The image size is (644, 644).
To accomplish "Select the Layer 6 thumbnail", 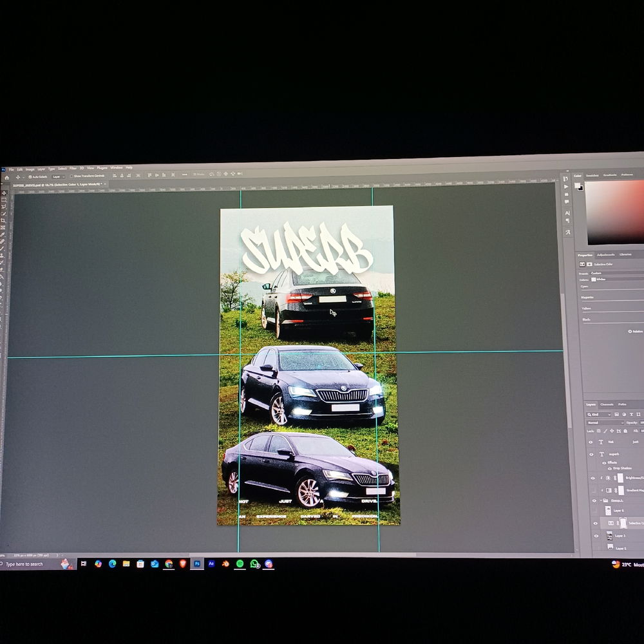I will point(609,511).
